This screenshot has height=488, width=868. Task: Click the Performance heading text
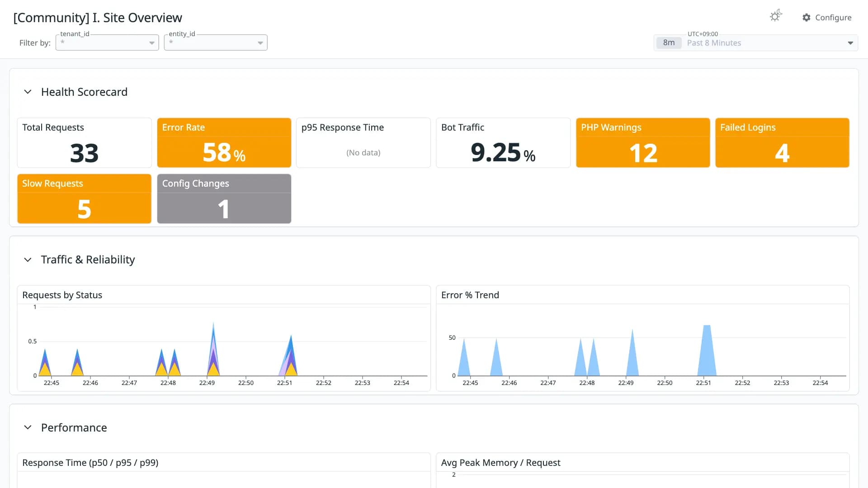point(74,427)
